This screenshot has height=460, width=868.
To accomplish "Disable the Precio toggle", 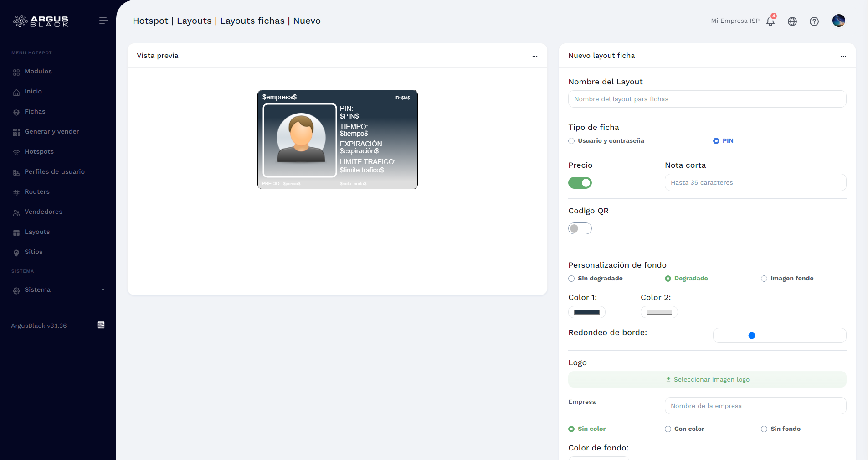I will [580, 183].
